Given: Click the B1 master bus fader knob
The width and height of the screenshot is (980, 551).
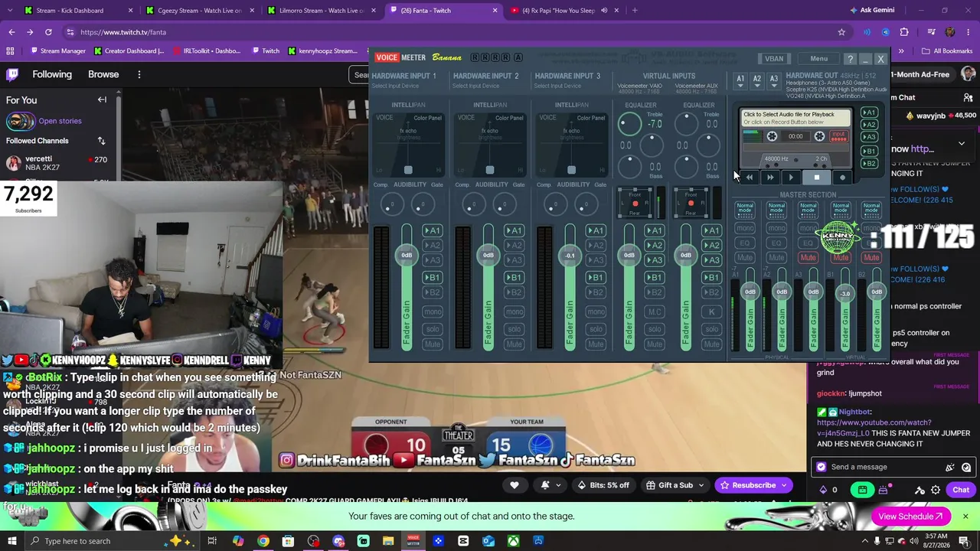Looking at the screenshot, I should [x=844, y=293].
